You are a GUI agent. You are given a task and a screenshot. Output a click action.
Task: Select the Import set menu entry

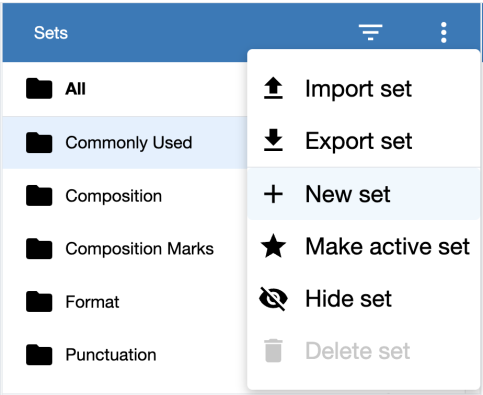coord(363,89)
